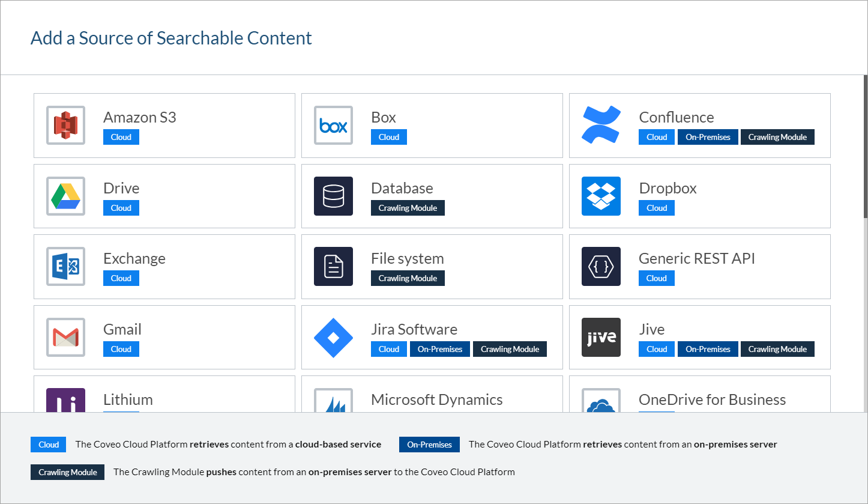This screenshot has height=504, width=868.
Task: Open the Dropbox source title
Action: pyautogui.click(x=668, y=188)
